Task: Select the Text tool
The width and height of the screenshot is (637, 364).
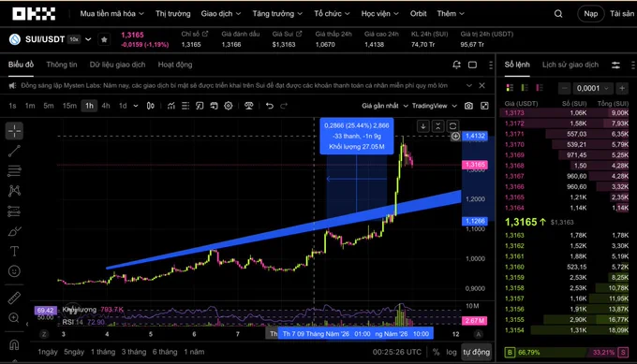Action: (14, 251)
